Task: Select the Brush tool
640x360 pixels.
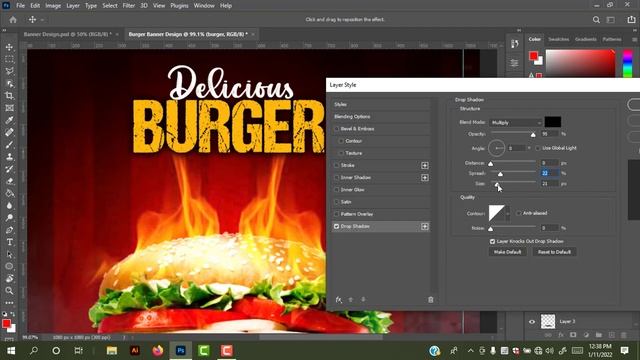Action: 9,145
